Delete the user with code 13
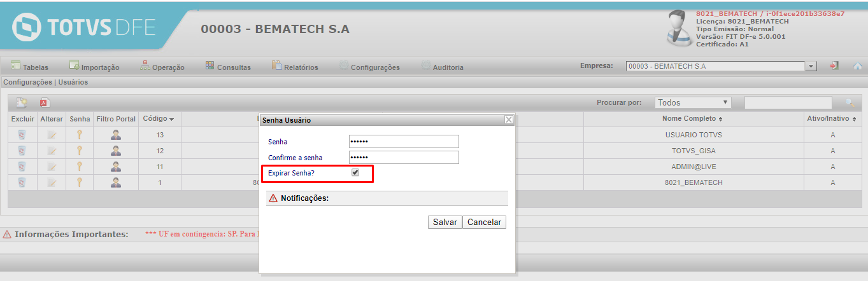The image size is (868, 281). click(x=22, y=134)
